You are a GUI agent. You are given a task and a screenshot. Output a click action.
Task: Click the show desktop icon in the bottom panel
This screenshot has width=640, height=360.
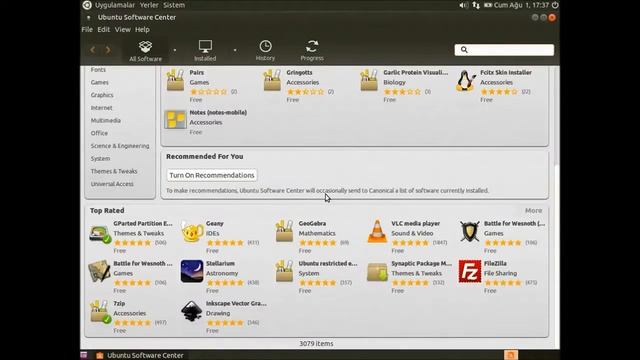tap(84, 355)
